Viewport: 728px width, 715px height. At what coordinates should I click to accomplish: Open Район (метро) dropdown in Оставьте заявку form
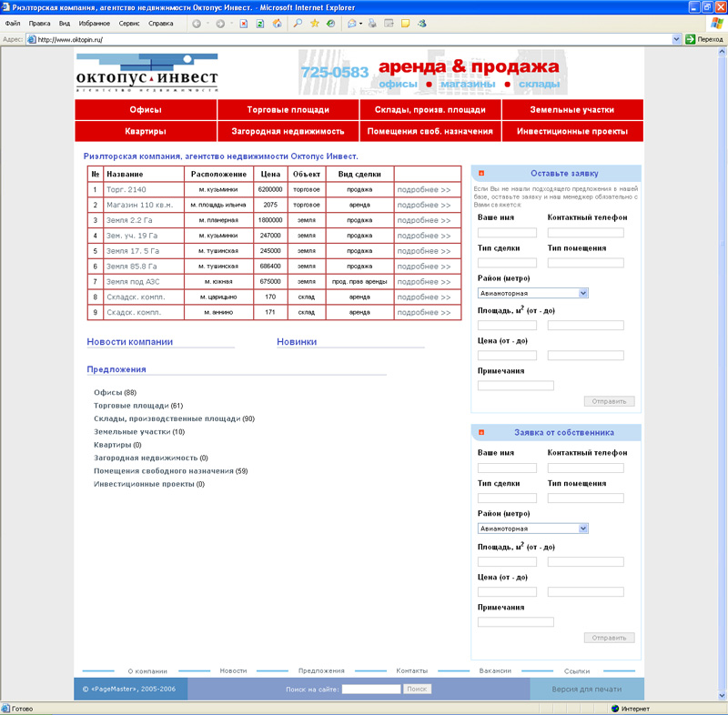click(x=583, y=293)
